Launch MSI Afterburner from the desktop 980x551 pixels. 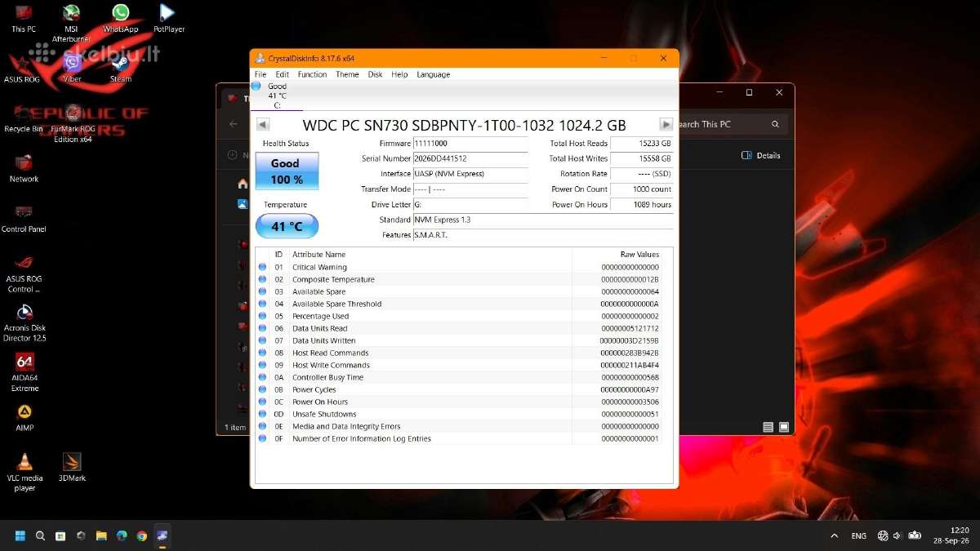coord(71,23)
